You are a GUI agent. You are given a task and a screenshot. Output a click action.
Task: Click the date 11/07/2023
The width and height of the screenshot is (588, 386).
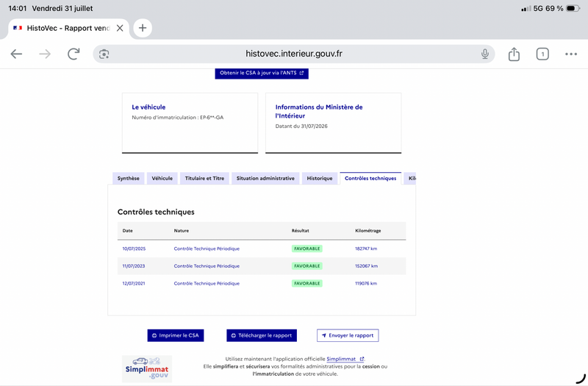[134, 266]
